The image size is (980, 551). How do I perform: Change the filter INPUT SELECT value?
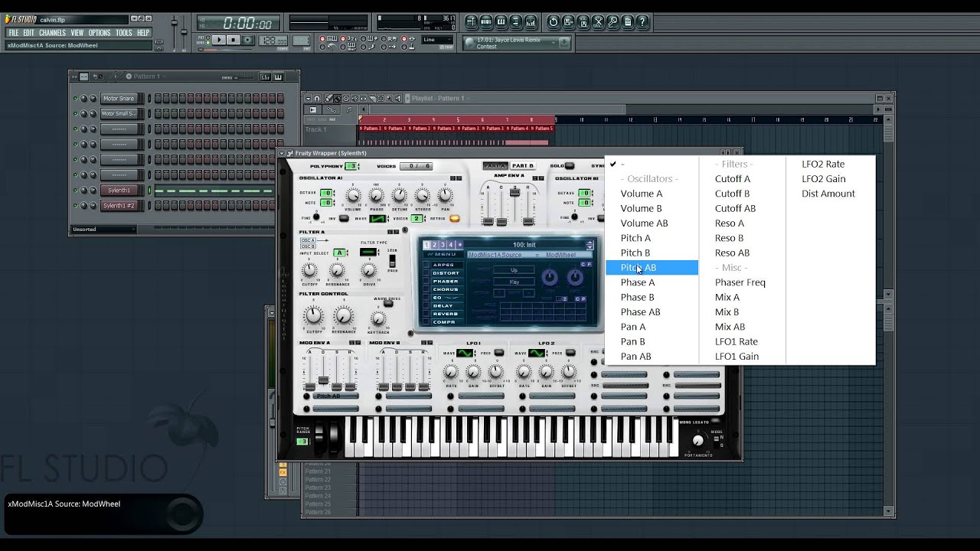tap(340, 253)
